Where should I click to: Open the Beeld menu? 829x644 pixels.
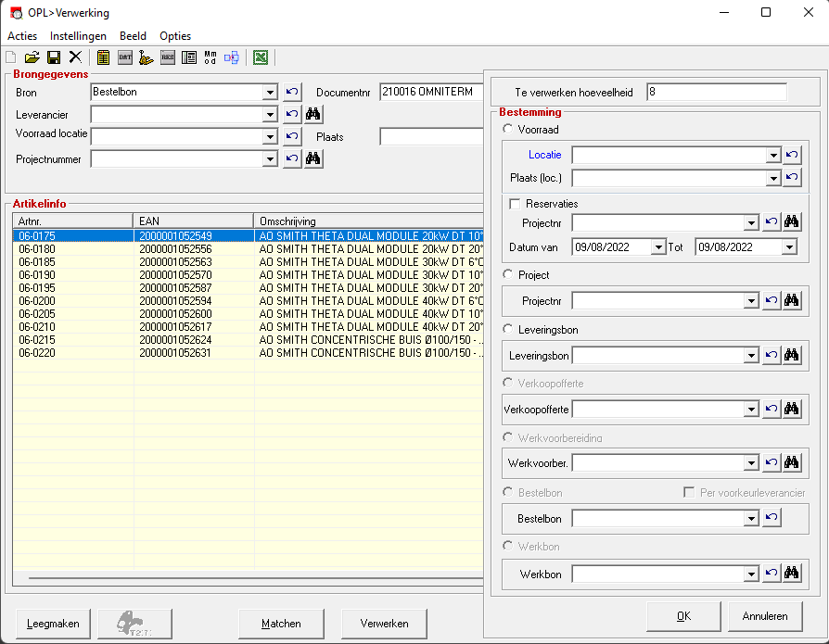(133, 36)
